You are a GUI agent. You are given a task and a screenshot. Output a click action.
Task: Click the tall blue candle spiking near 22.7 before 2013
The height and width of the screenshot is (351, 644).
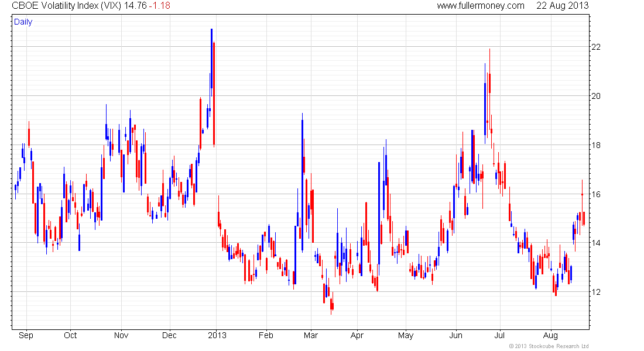211,61
